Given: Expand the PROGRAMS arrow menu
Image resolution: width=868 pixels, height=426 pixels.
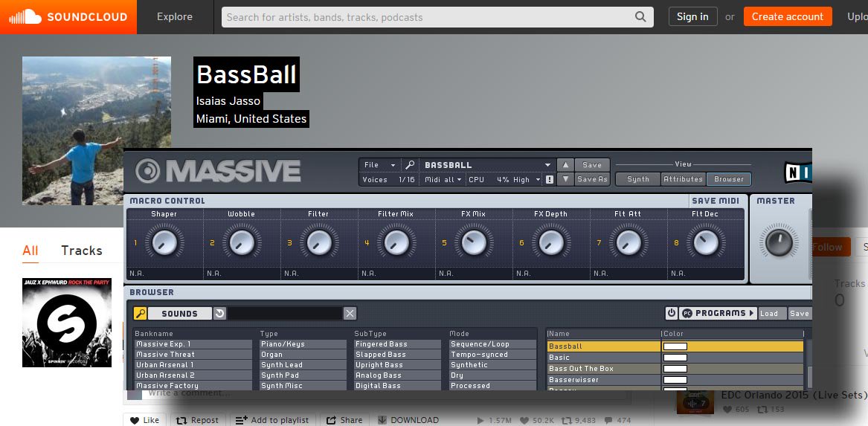Looking at the screenshot, I should click(x=751, y=313).
